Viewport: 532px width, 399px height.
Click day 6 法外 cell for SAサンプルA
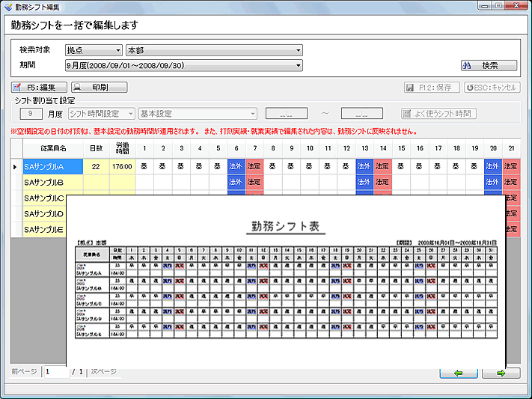tap(236, 167)
